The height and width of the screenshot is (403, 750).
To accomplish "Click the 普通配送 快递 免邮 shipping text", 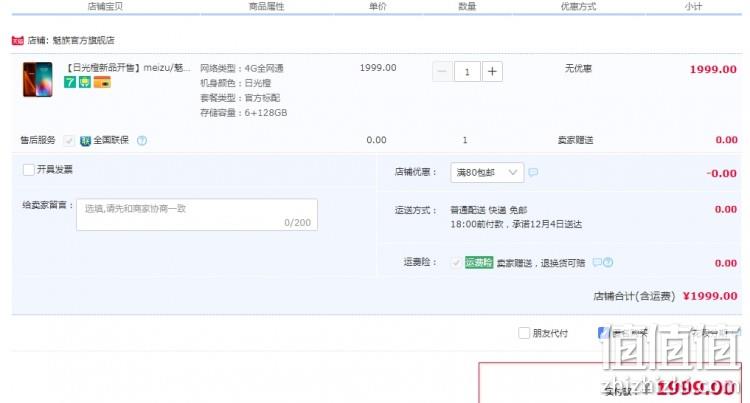I will (489, 210).
